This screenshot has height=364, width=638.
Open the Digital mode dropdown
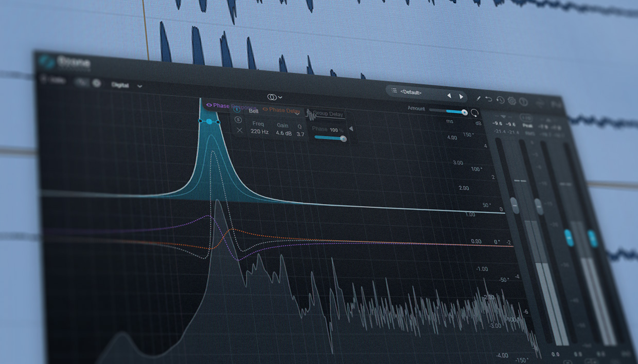(127, 85)
